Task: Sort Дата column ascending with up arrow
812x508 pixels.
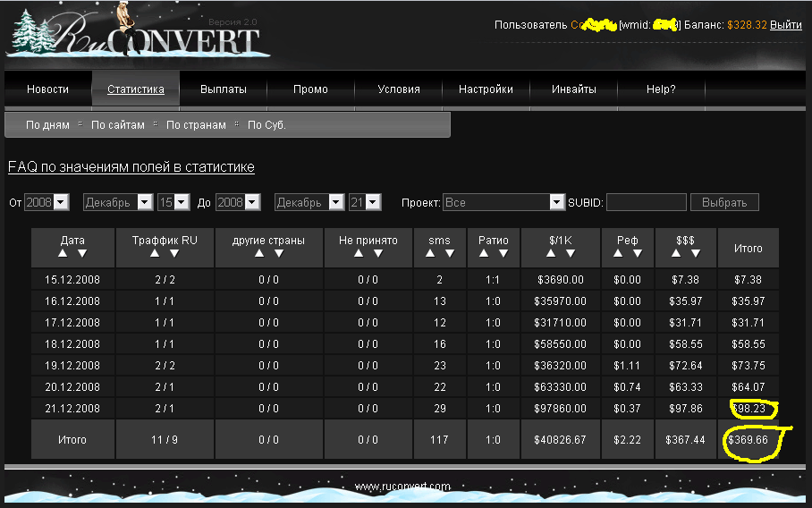Action: coord(64,254)
